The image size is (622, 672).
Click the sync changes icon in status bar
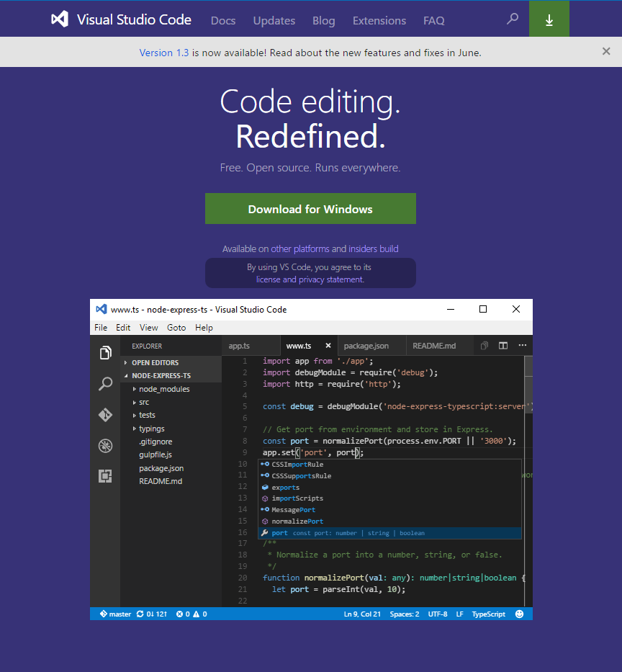click(140, 614)
